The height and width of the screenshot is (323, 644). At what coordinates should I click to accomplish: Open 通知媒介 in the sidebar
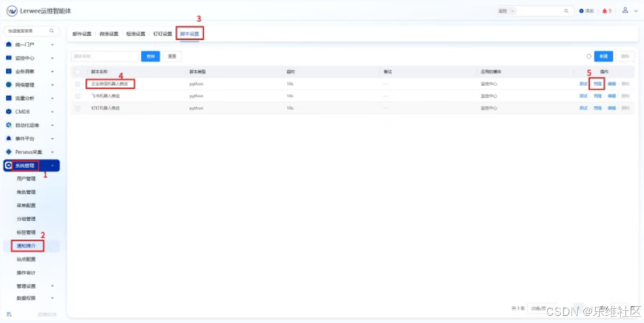pos(26,246)
